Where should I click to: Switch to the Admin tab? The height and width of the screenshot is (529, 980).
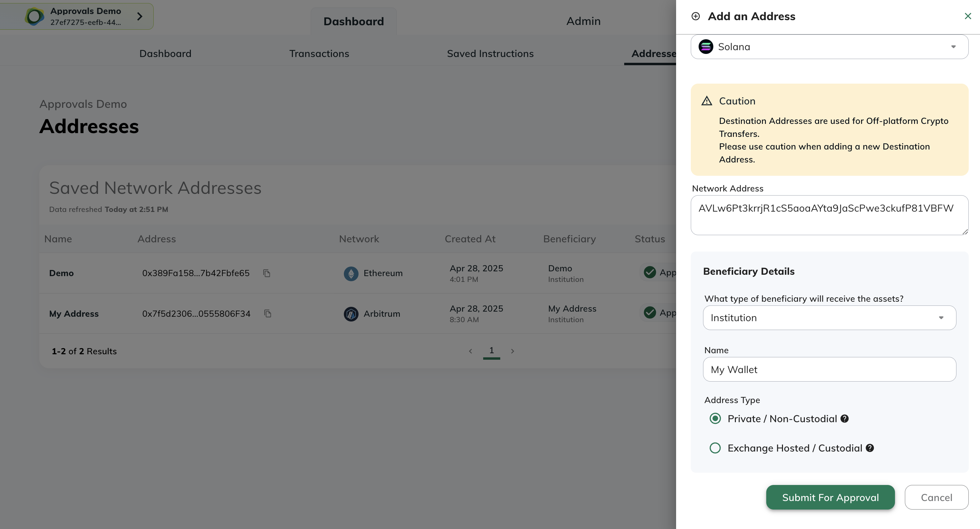point(583,21)
